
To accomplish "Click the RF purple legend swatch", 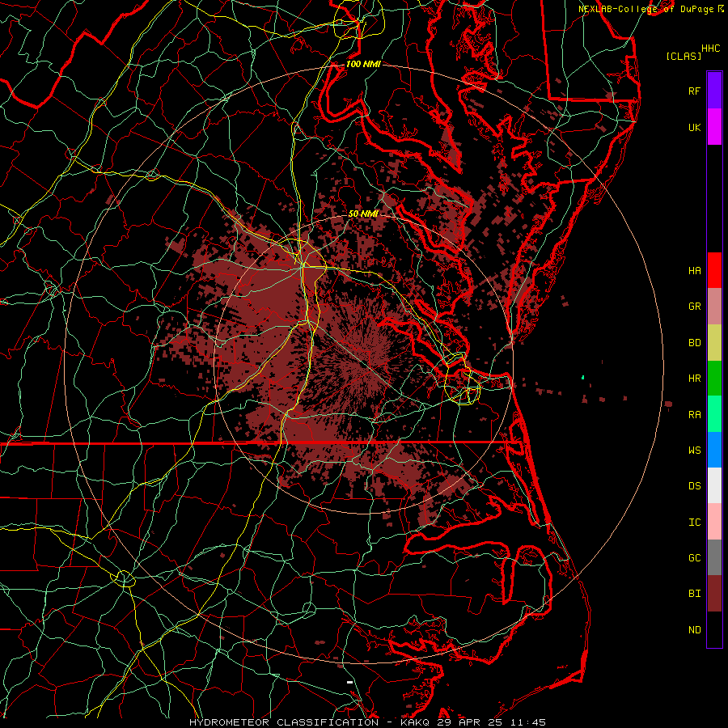I will pyautogui.click(x=714, y=91).
